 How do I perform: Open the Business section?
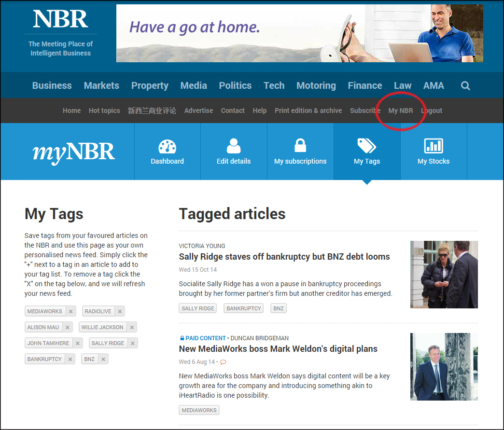point(52,85)
